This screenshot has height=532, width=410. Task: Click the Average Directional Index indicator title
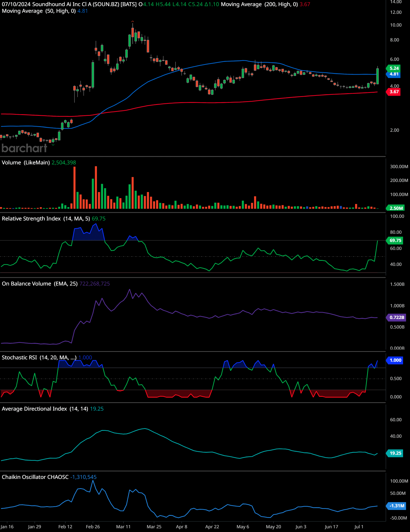pyautogui.click(x=45, y=409)
